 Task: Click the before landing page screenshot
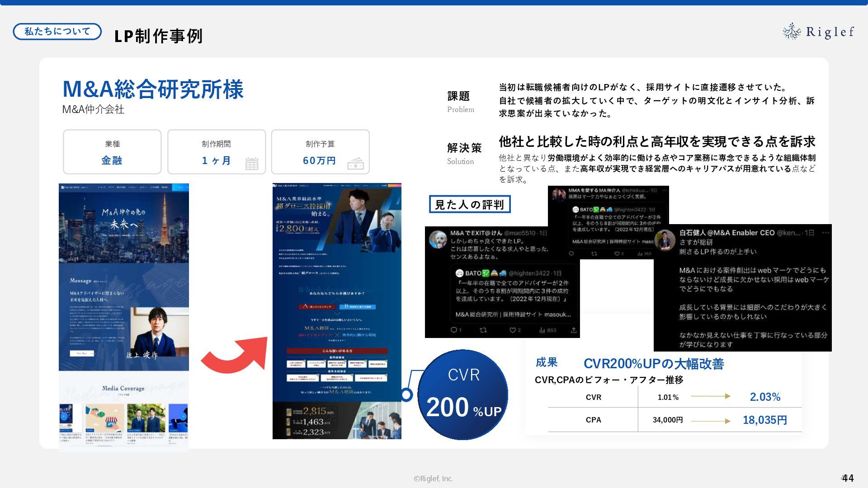coord(123,316)
